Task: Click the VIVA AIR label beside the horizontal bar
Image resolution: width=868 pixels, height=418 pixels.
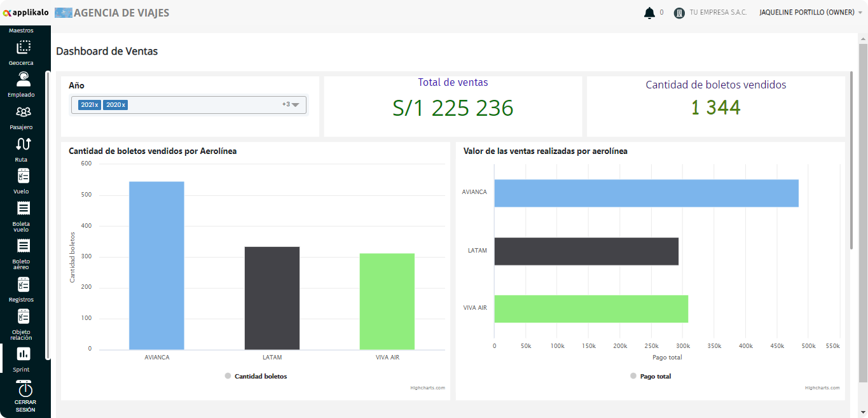Action: pos(475,308)
